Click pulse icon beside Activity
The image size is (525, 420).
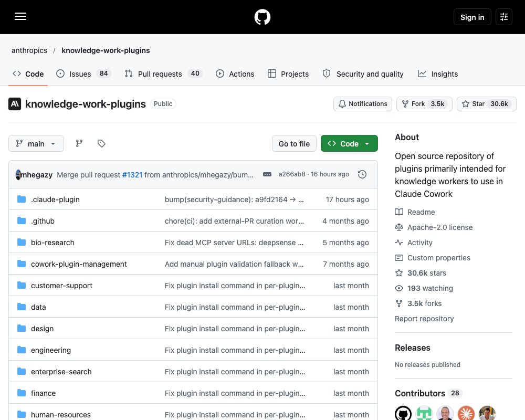[x=399, y=243]
